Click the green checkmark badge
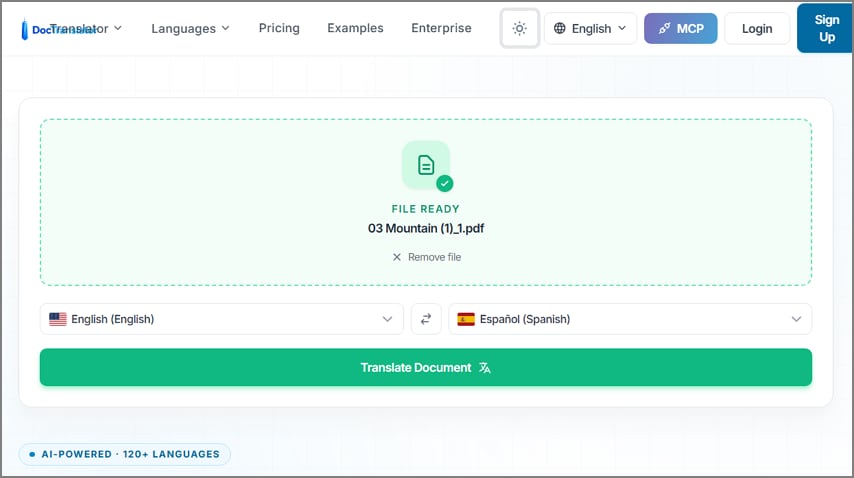 click(444, 183)
